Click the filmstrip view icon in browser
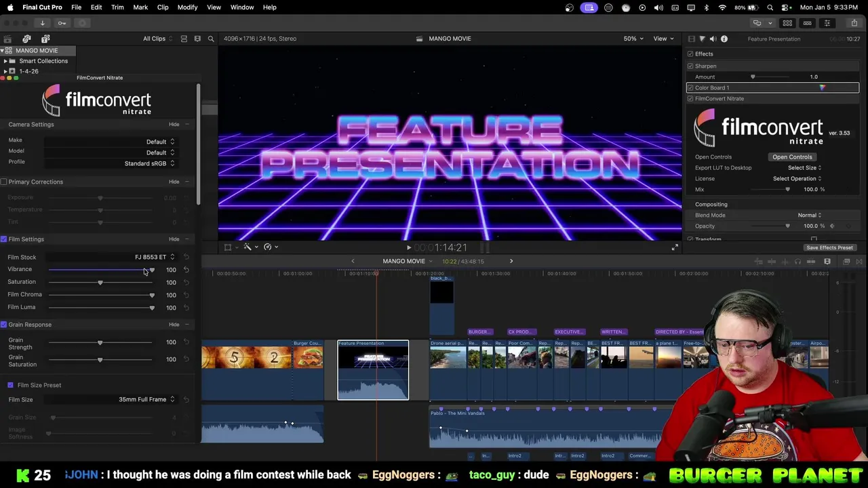Screen dimensions: 868x488 click(x=197, y=39)
